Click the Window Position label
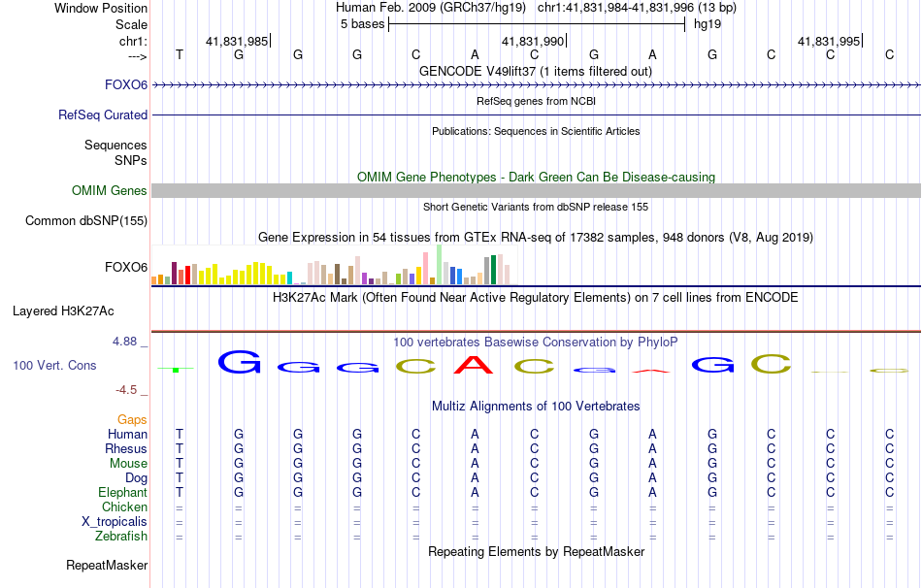 click(101, 8)
